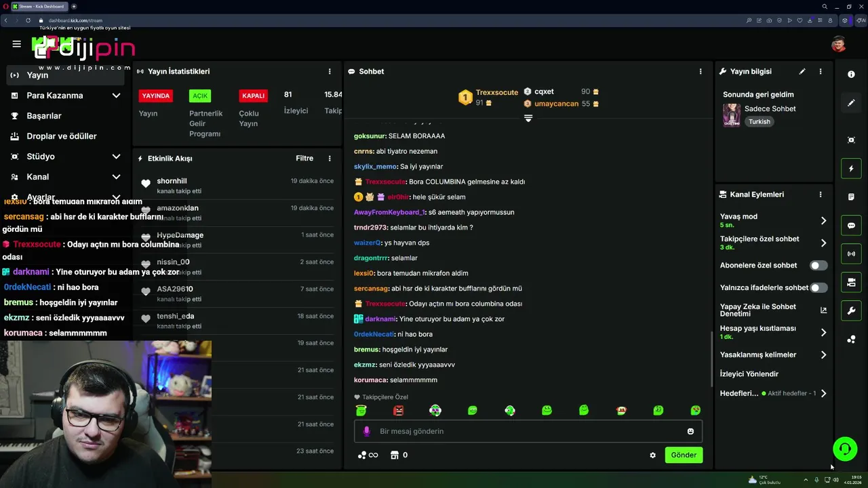
Task: Select the lightning bolt icon in right sidebar
Action: tap(851, 168)
